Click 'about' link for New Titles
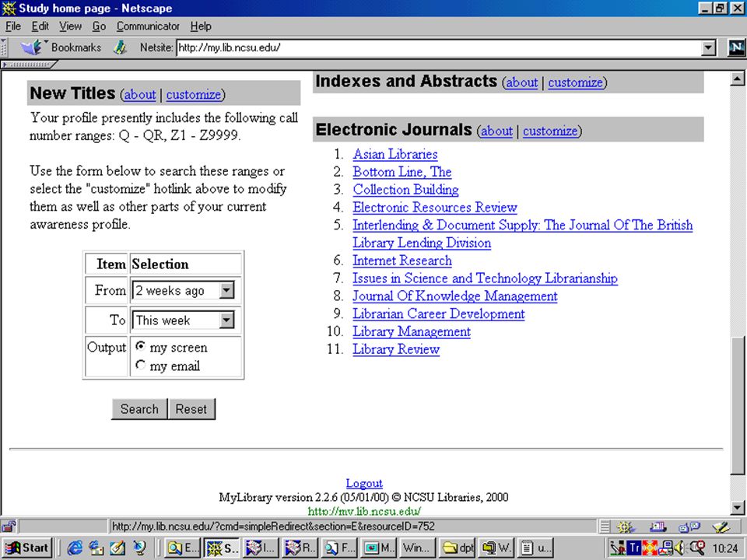This screenshot has width=747, height=560. [x=140, y=95]
